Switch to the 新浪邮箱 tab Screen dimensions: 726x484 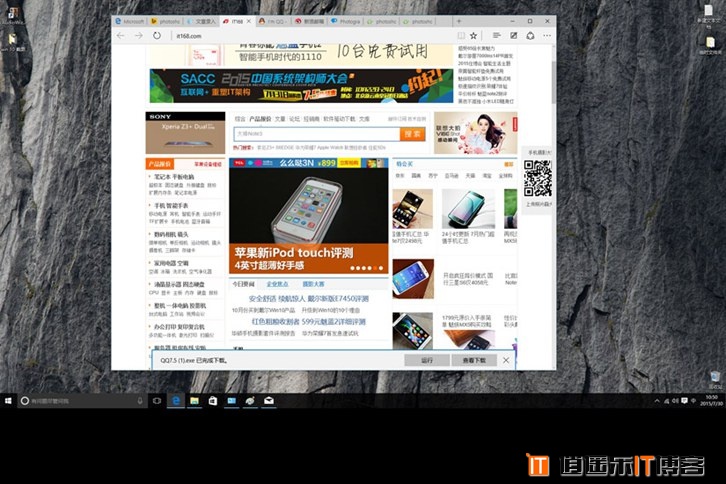click(x=310, y=21)
